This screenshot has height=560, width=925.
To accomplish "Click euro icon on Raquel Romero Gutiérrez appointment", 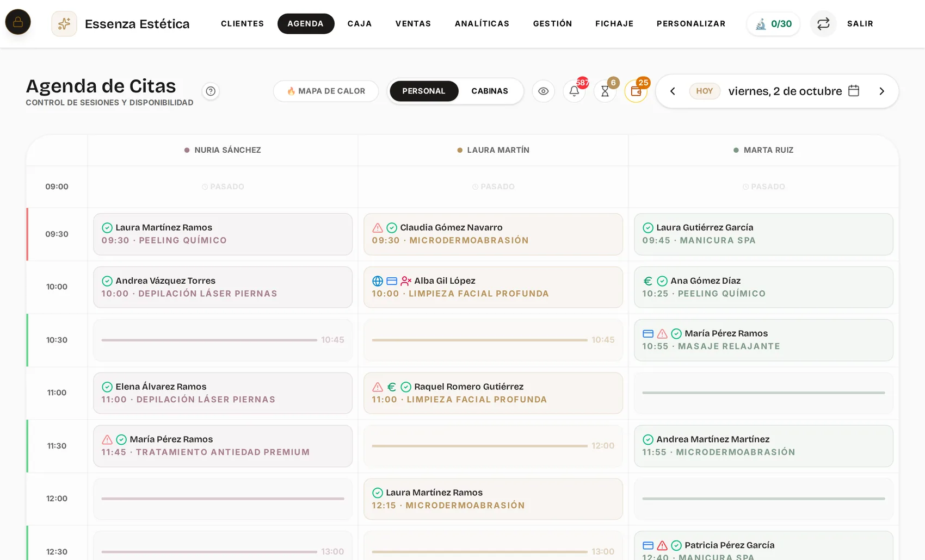I will [x=392, y=387].
